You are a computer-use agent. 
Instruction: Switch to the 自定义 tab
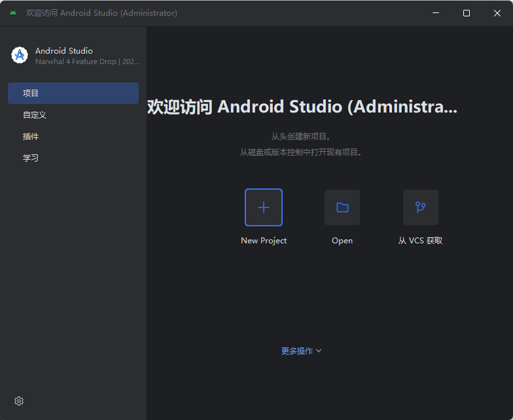coord(35,114)
